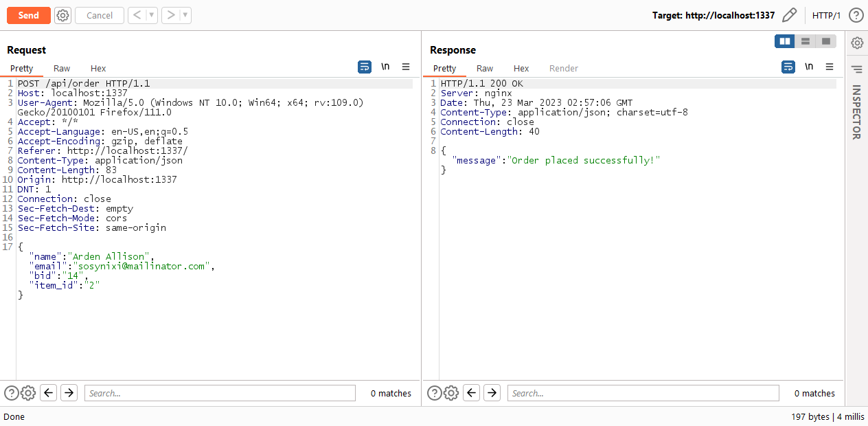
Task: Click the Cancel button
Action: [x=100, y=15]
